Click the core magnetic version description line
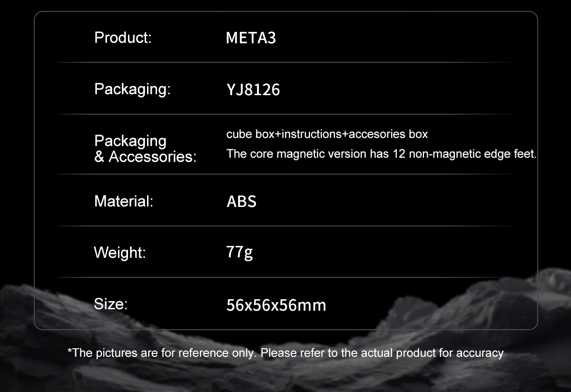 [381, 154]
